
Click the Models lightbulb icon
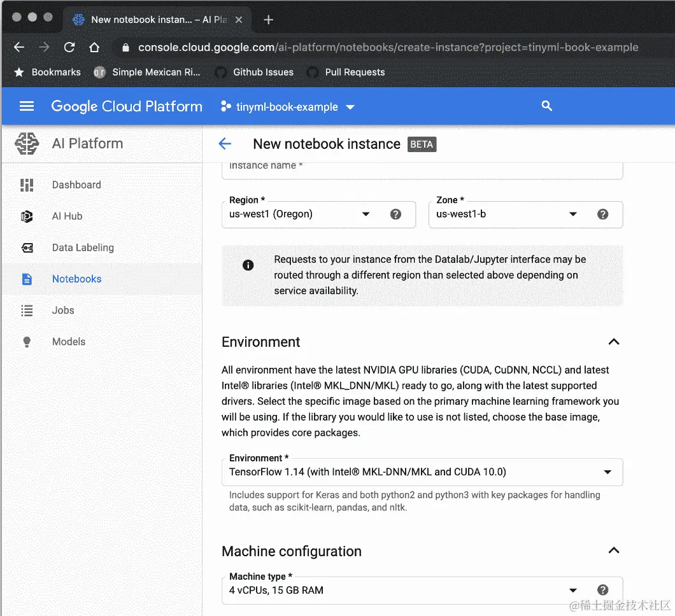pos(27,342)
